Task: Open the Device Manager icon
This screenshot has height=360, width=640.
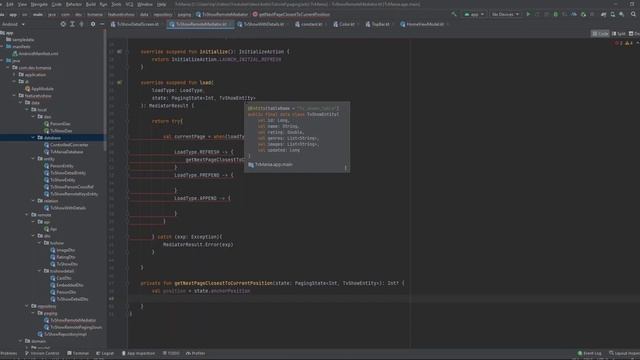Action: pos(613,14)
